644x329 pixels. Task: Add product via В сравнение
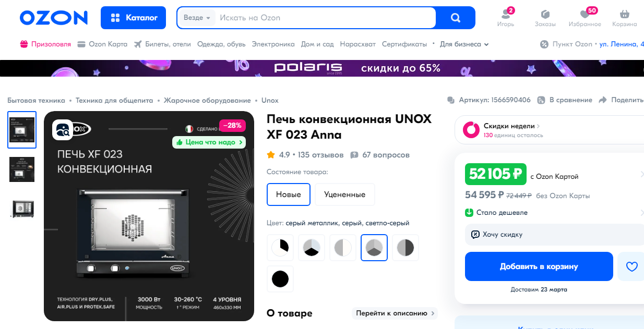pyautogui.click(x=565, y=100)
